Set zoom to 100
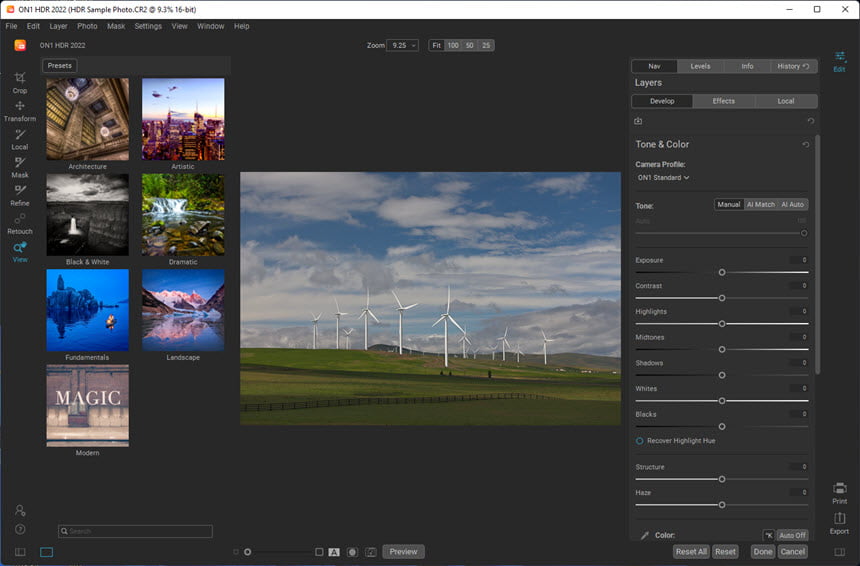 453,46
